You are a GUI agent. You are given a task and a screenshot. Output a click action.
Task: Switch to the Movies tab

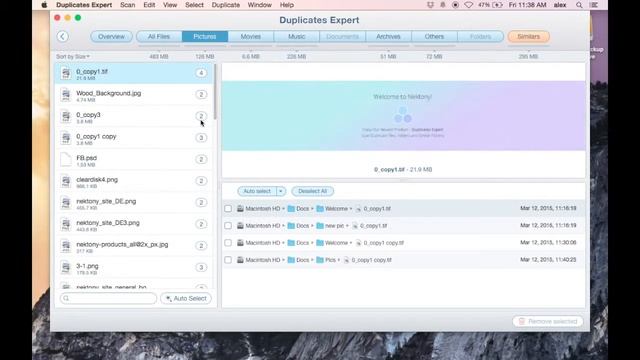click(x=251, y=36)
